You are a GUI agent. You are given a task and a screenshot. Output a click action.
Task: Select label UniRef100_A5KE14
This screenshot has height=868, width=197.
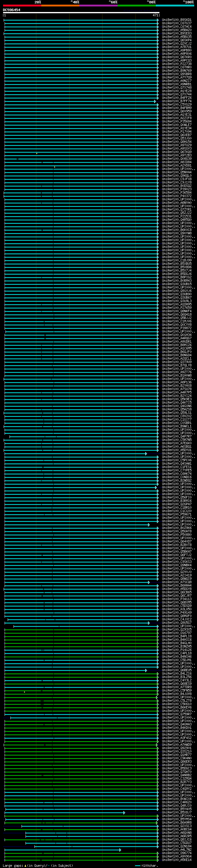pyautogui.click(x=176, y=860)
